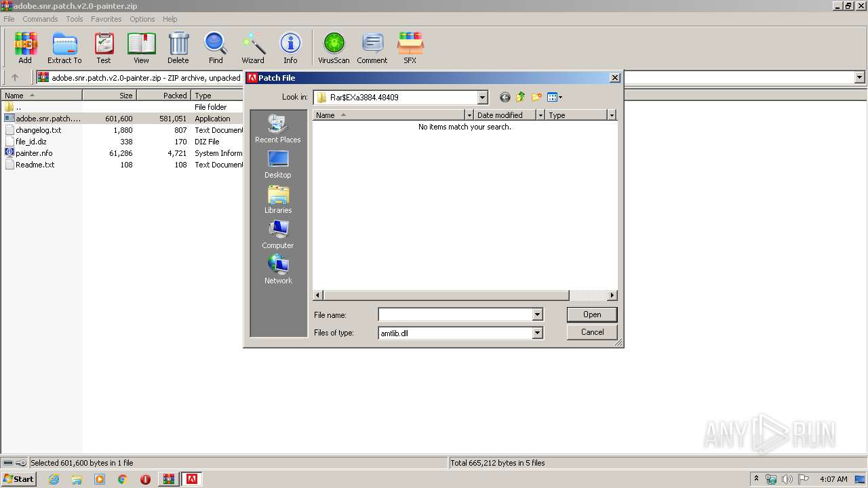Image resolution: width=868 pixels, height=488 pixels.
Task: Sort by Name column in WinRAR list
Action: click(x=41, y=96)
